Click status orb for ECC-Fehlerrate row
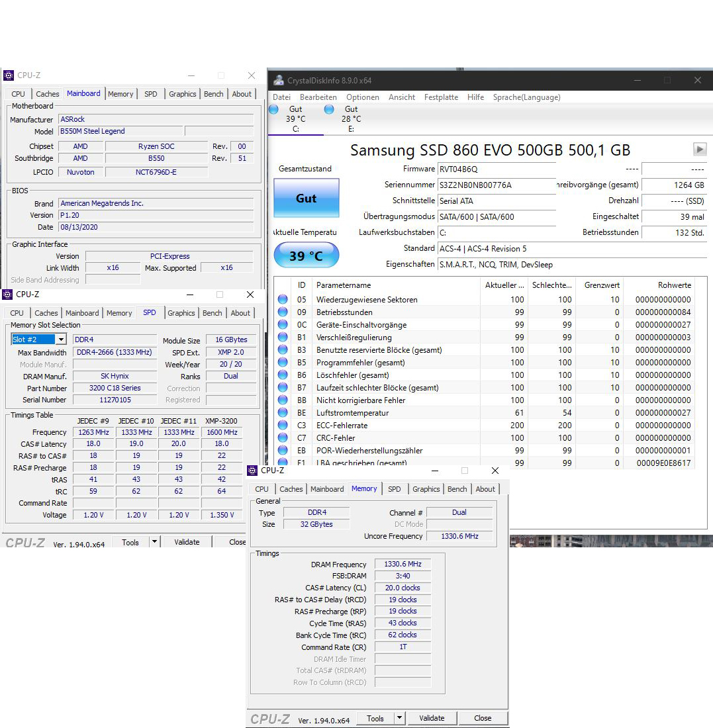Viewport: 713px width, 728px height. [283, 425]
